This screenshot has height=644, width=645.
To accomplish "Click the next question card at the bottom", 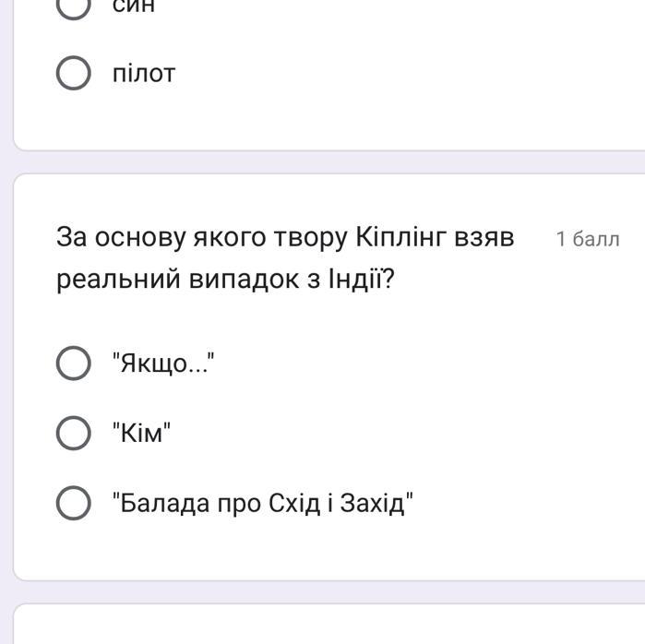I will click(323, 627).
